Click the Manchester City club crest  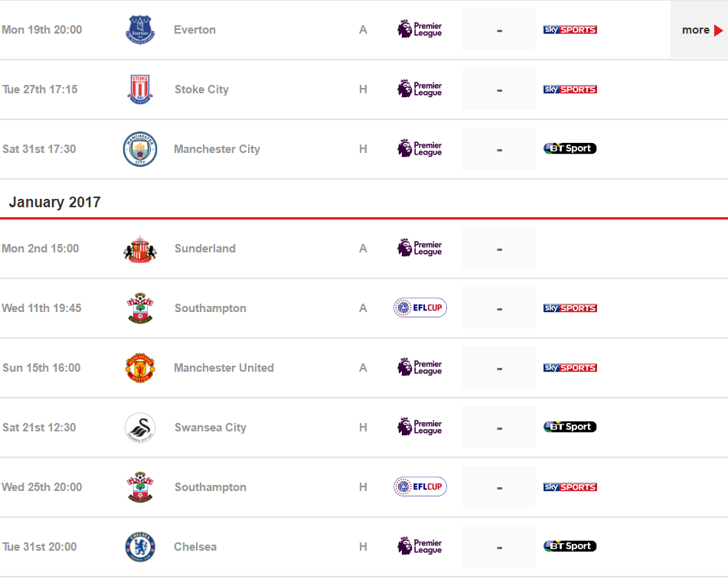pyautogui.click(x=140, y=149)
